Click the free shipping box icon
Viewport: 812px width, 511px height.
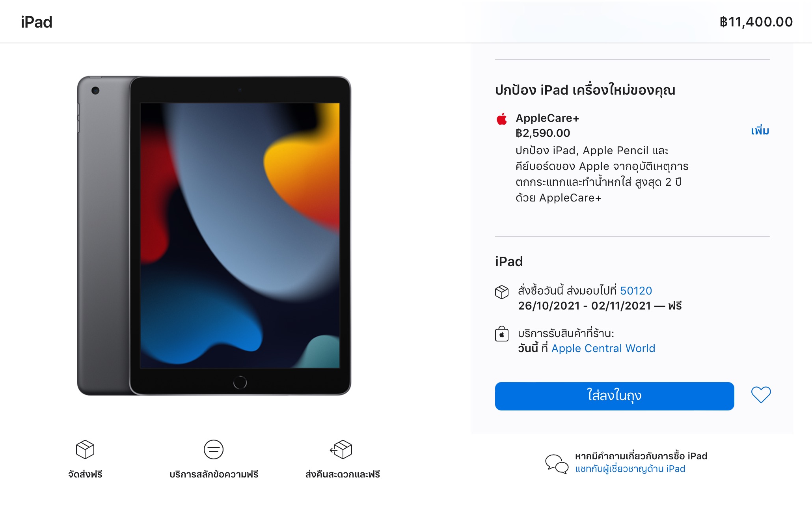click(85, 449)
